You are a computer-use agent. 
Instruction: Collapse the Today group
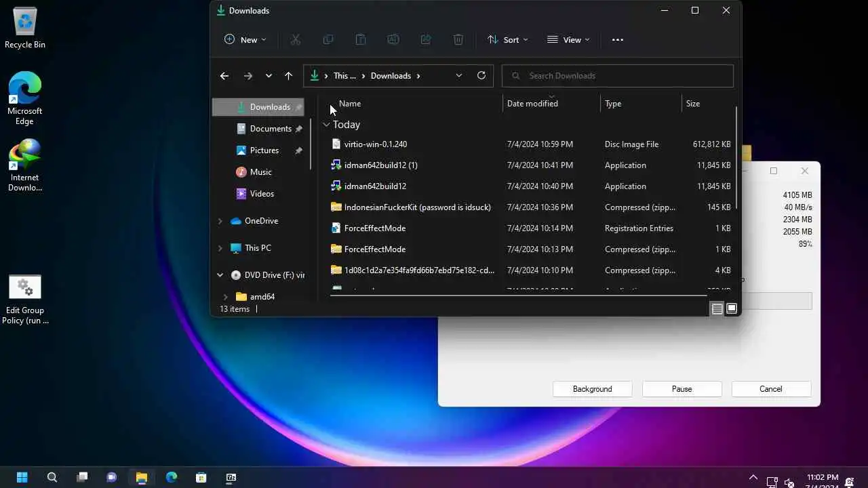coord(326,125)
